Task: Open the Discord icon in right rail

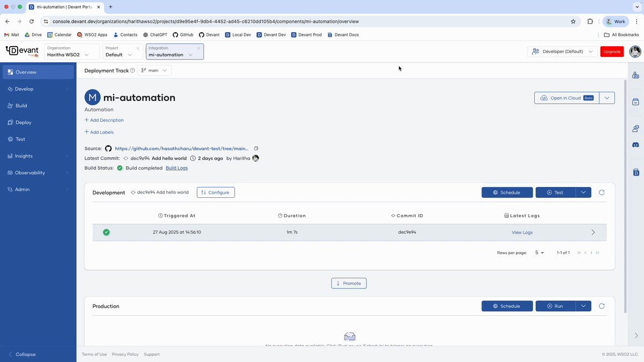Action: click(636, 145)
